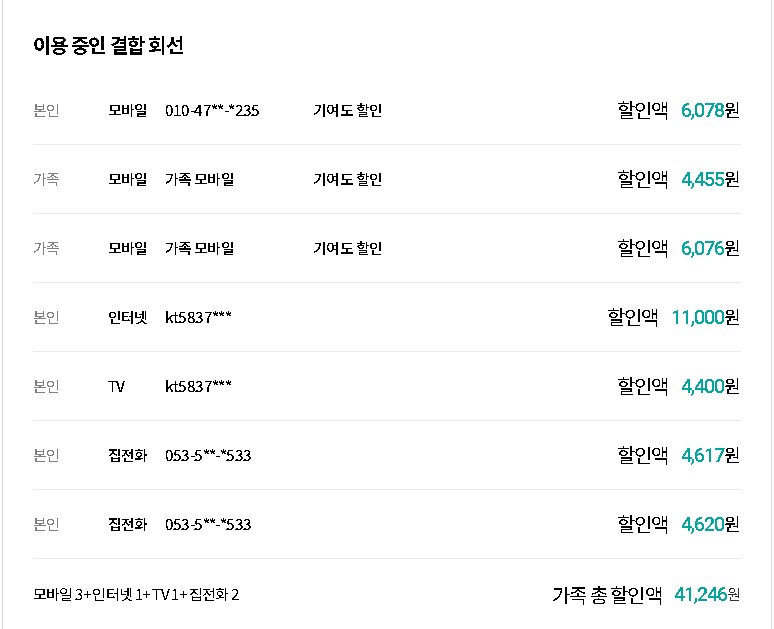The image size is (774, 629).
Task: Select 가족 모바일 in the 6,076원 row
Action: pyautogui.click(x=199, y=249)
